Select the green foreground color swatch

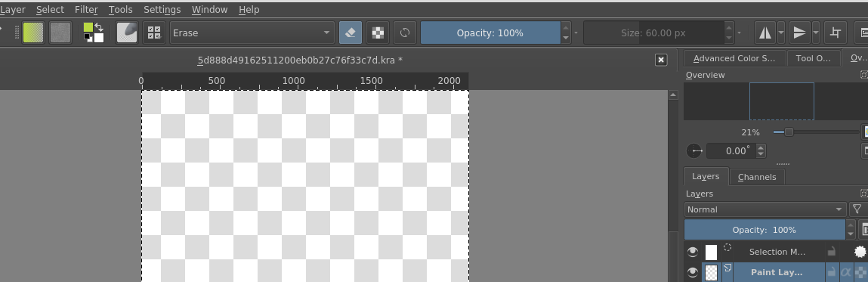pyautogui.click(x=88, y=27)
